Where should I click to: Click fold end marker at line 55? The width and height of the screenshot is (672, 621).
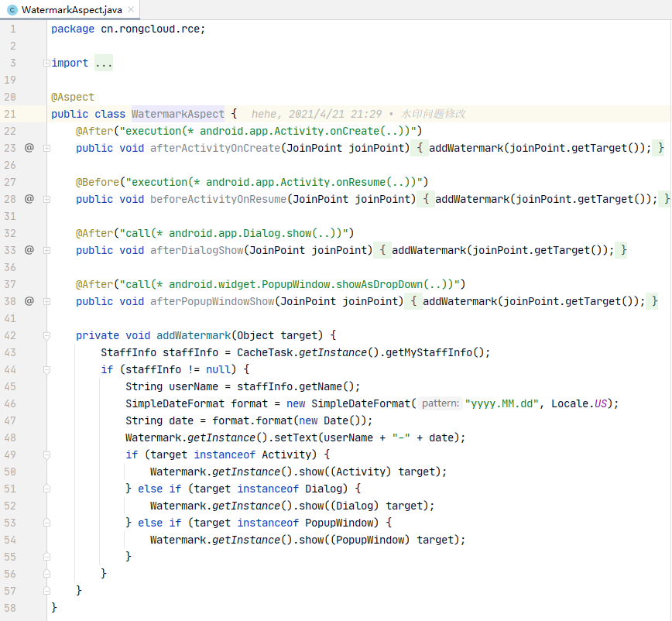46,557
